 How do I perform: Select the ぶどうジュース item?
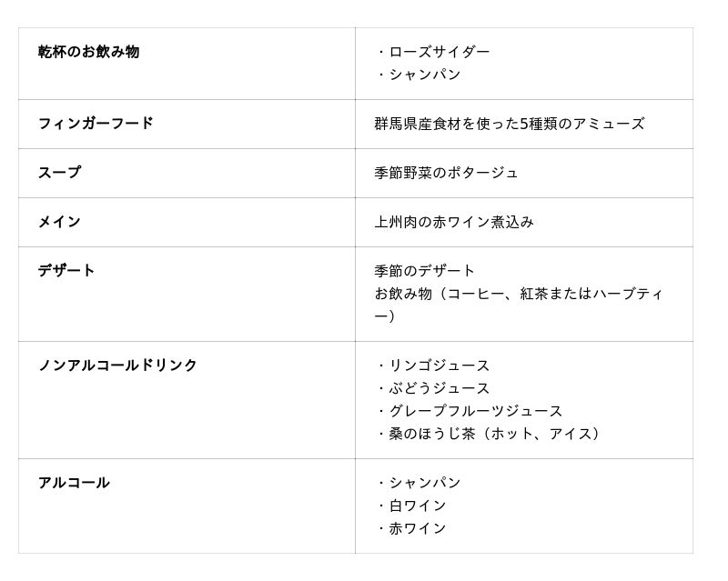[439, 388]
